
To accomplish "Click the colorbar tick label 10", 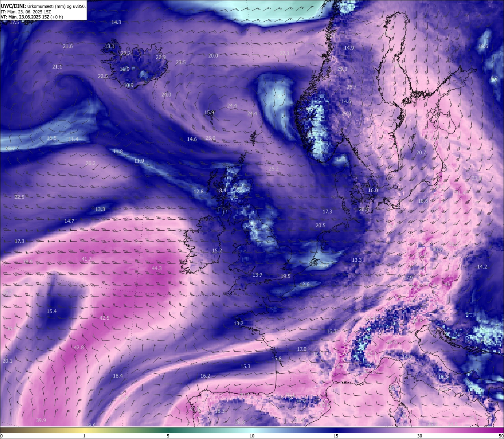I will 252,435.
